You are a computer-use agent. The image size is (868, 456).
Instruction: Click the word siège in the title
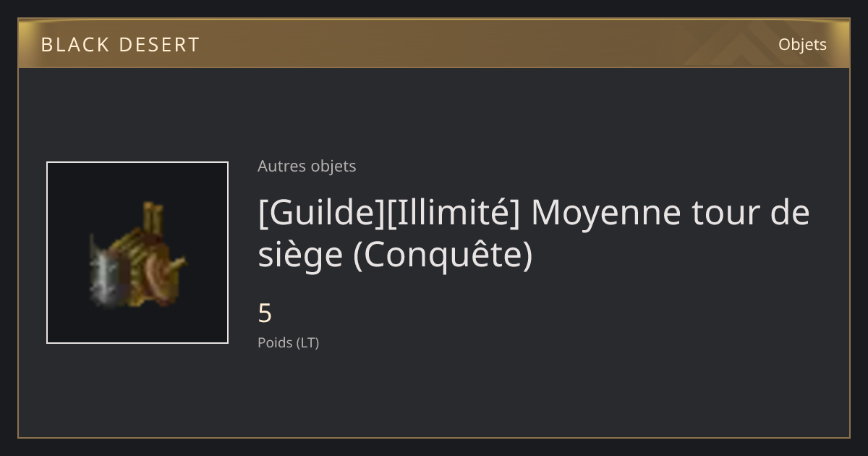click(300, 256)
